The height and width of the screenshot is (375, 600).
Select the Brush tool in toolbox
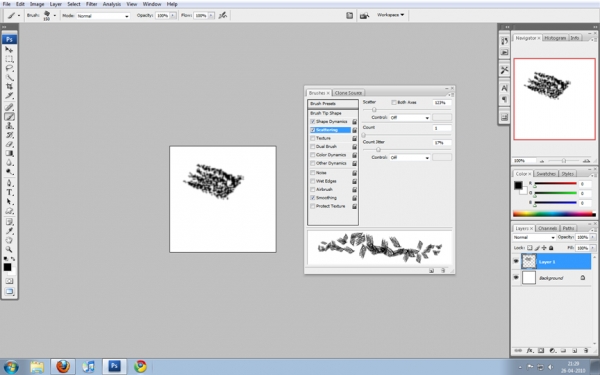point(9,117)
